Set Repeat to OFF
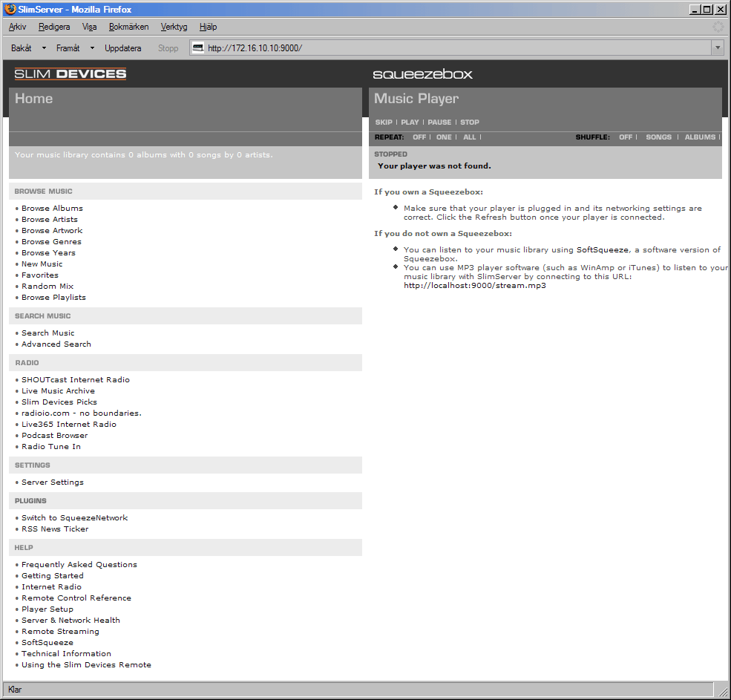The width and height of the screenshot is (731, 700). click(x=419, y=137)
